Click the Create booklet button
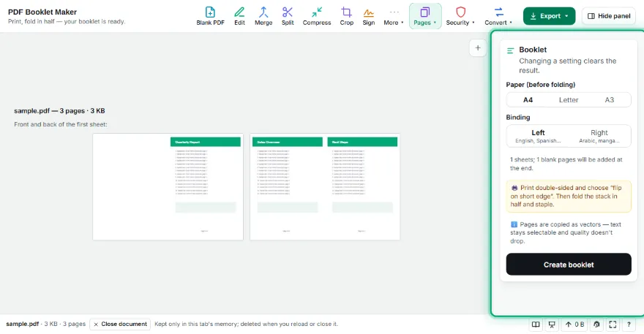This screenshot has height=334, width=644. 569,265
